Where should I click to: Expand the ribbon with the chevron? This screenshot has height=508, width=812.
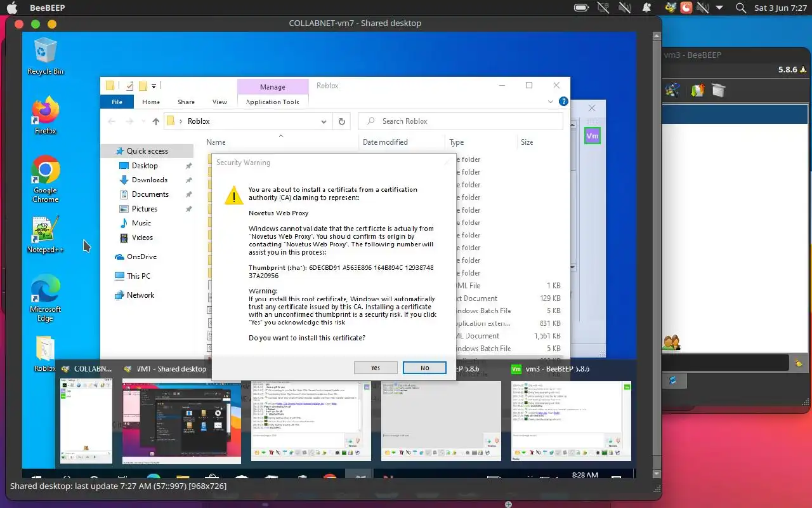[x=550, y=102]
